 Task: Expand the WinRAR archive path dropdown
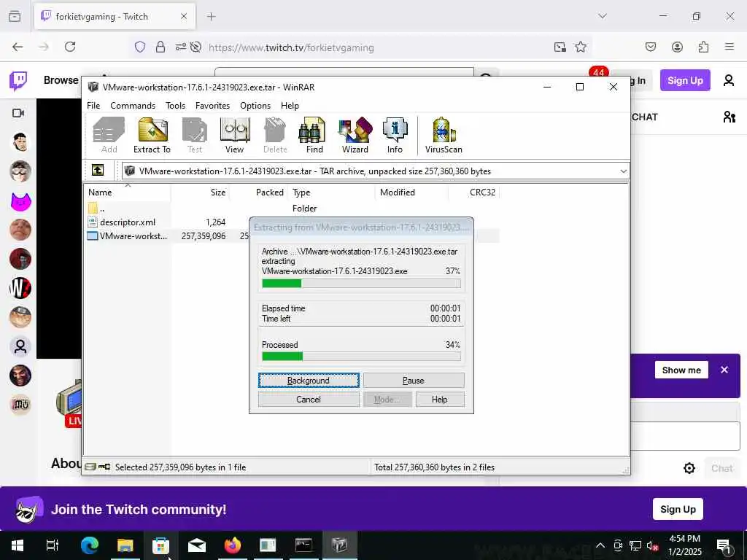[623, 171]
